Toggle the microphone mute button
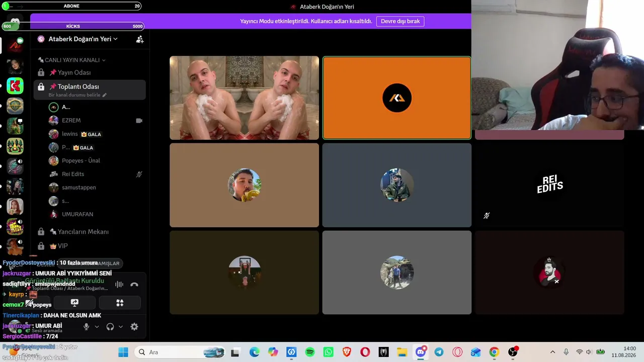Viewport: 644px width, 362px height. [86, 327]
